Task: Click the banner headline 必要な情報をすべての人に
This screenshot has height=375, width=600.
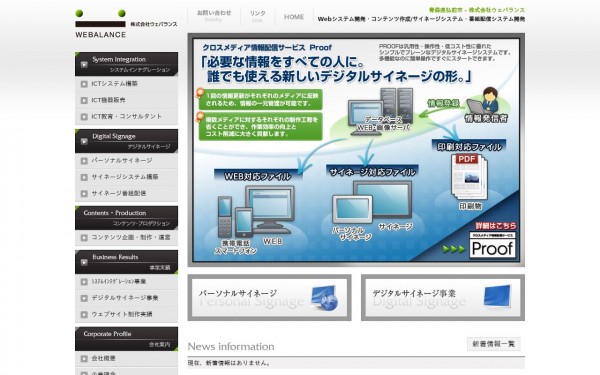Action: (x=283, y=62)
